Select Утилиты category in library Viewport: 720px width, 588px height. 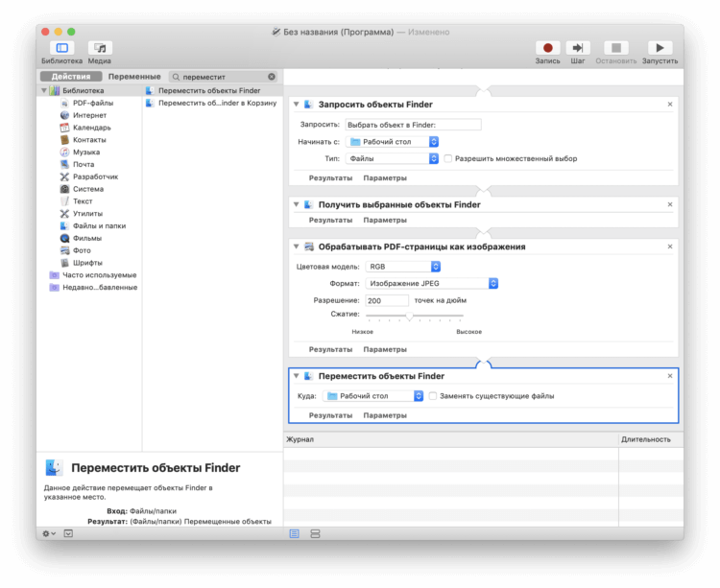point(87,214)
